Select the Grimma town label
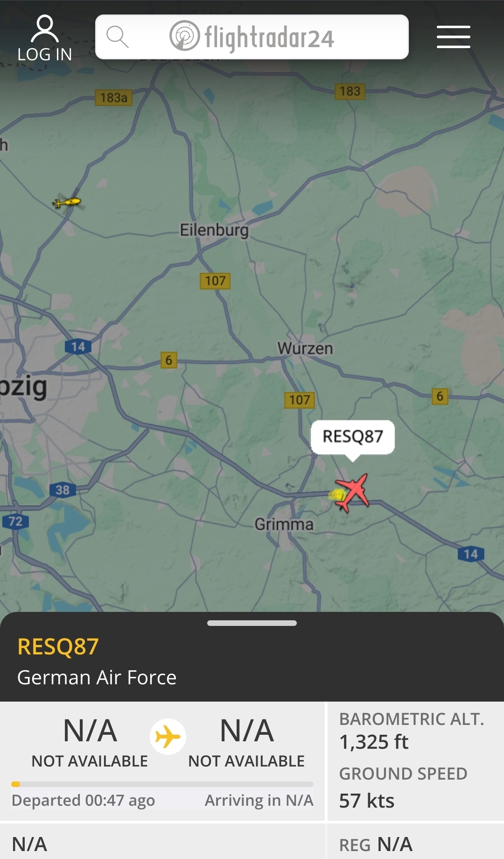The height and width of the screenshot is (859, 504). [284, 525]
